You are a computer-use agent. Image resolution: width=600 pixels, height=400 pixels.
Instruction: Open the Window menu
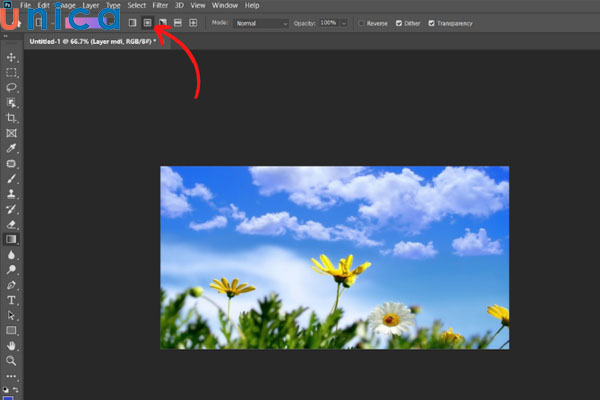[223, 6]
